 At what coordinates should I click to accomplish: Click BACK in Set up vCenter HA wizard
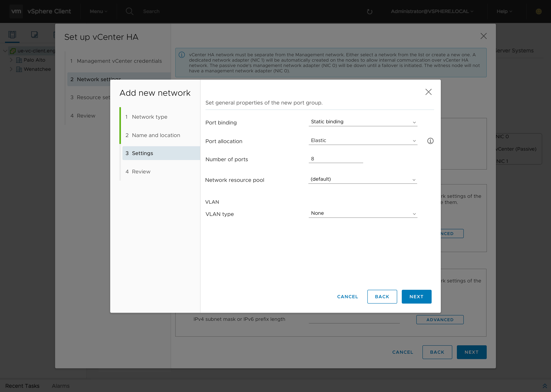(437, 352)
